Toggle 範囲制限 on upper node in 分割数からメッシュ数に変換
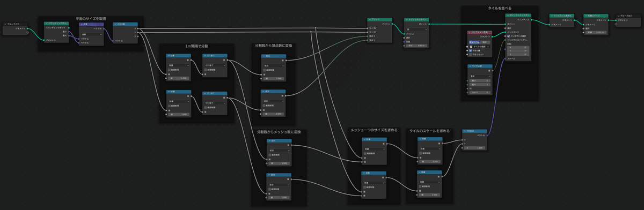 click(x=270, y=155)
